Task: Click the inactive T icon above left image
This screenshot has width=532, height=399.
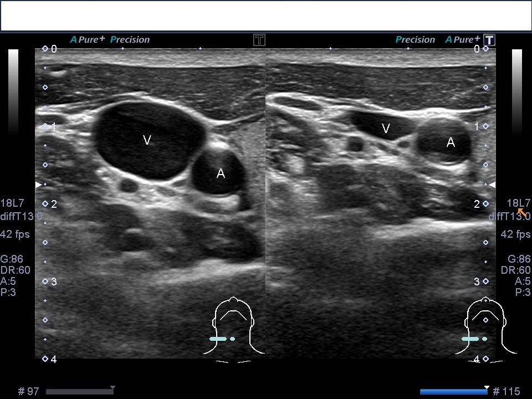Action: coord(259,40)
